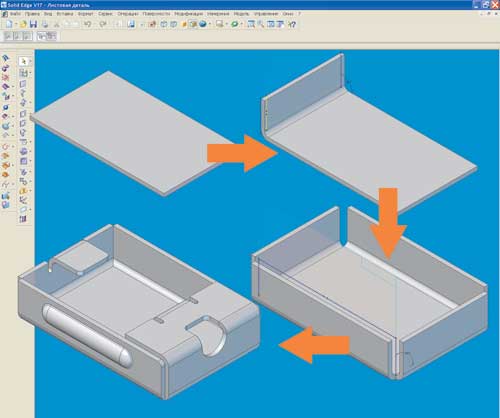The image size is (500, 418).
Task: Click the Sketch icon below the Select tool
Action: (x=23, y=72)
